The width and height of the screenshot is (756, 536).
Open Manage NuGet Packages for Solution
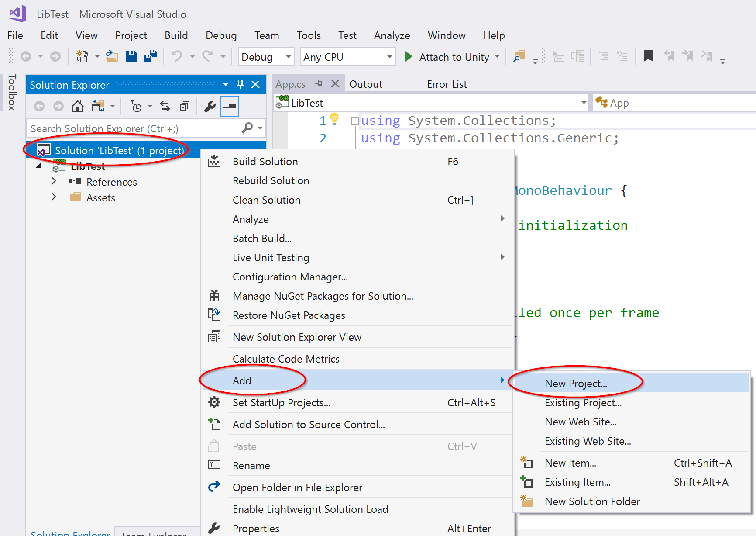(358, 296)
